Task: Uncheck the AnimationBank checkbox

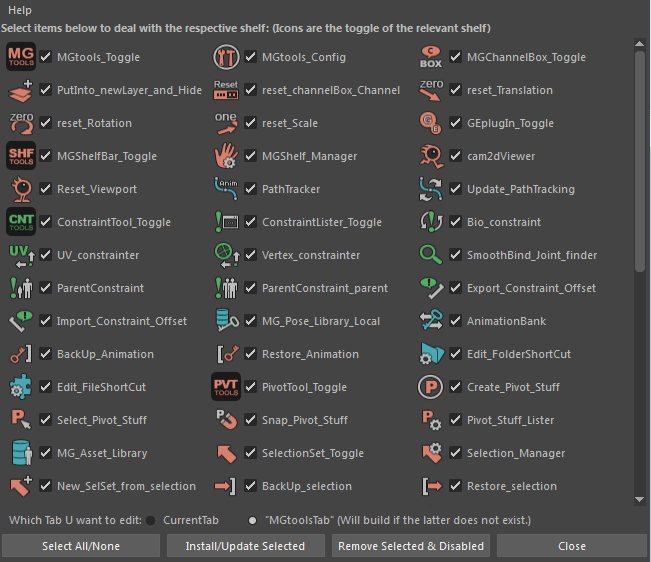Action: [456, 321]
